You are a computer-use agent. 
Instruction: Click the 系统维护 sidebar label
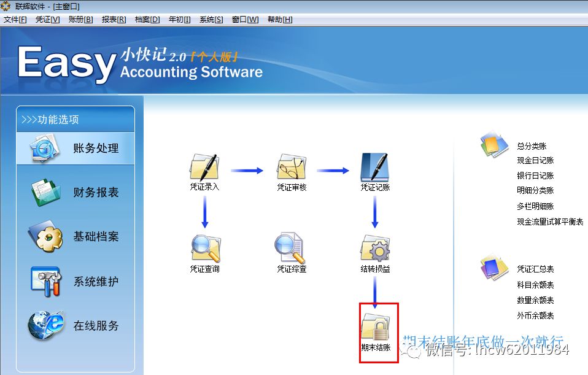(96, 281)
